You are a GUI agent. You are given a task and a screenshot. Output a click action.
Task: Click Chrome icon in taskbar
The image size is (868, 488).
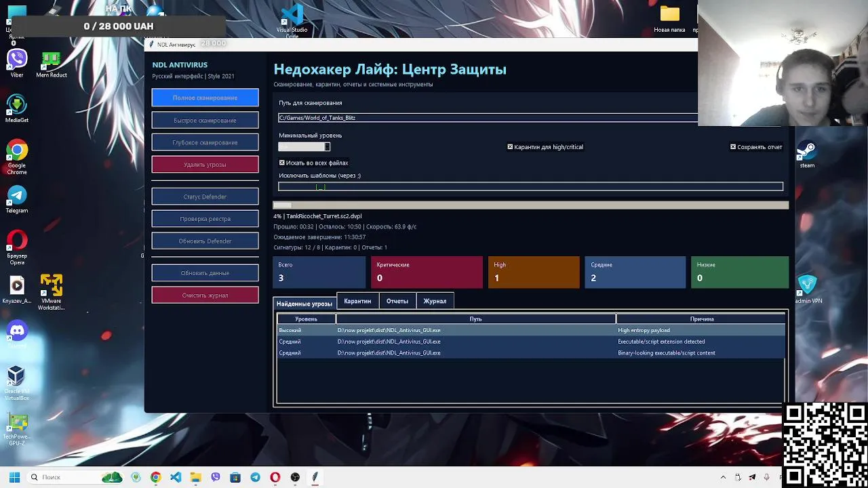click(x=156, y=477)
